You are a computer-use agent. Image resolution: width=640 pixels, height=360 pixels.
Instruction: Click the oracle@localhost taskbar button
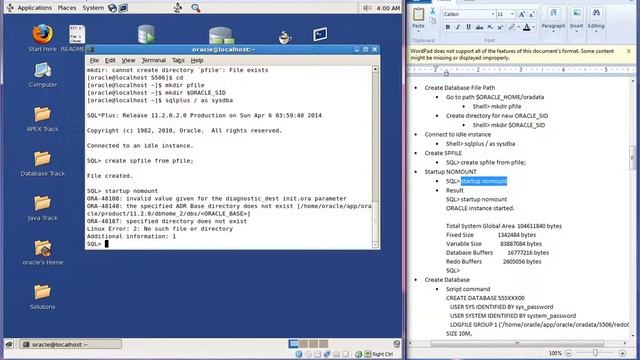click(70, 344)
